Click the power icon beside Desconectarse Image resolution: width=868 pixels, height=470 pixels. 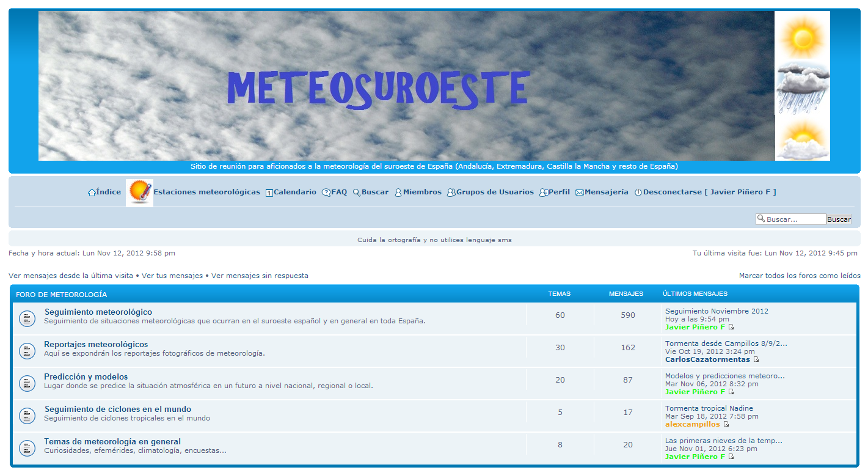point(638,193)
